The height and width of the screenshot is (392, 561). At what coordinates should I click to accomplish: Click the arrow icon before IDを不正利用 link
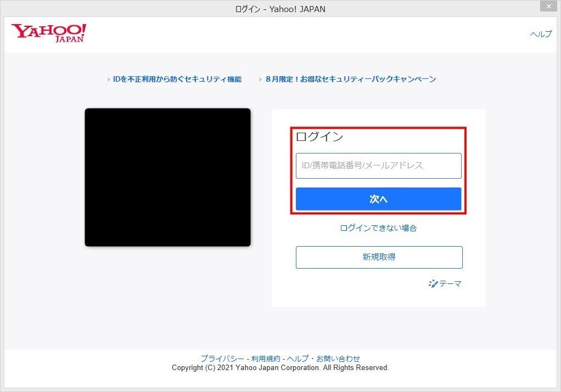(x=108, y=79)
